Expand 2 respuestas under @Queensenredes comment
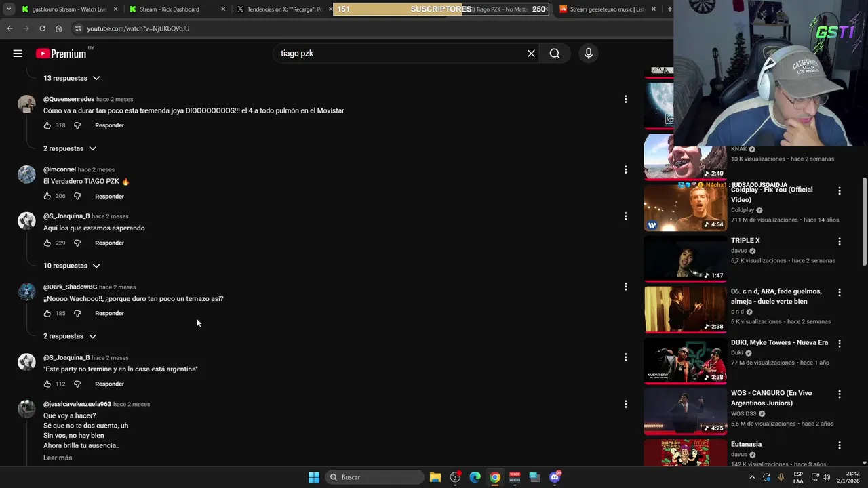This screenshot has height=488, width=868. click(70, 148)
